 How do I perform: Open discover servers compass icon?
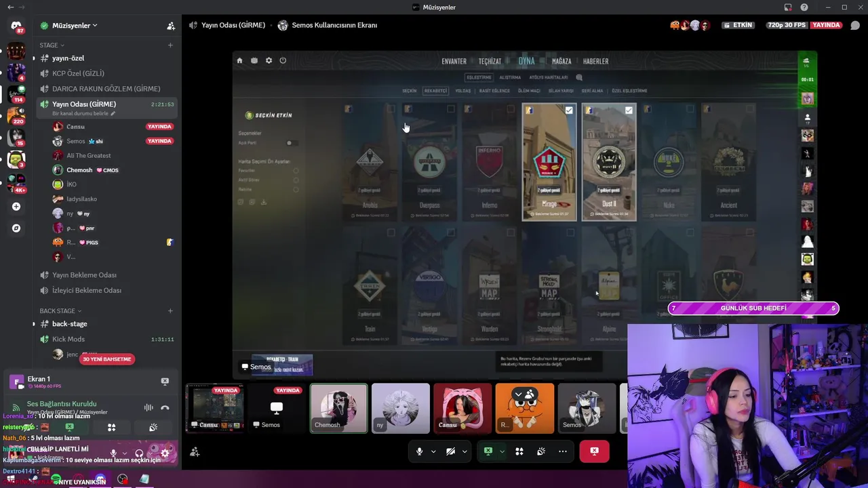pos(16,228)
